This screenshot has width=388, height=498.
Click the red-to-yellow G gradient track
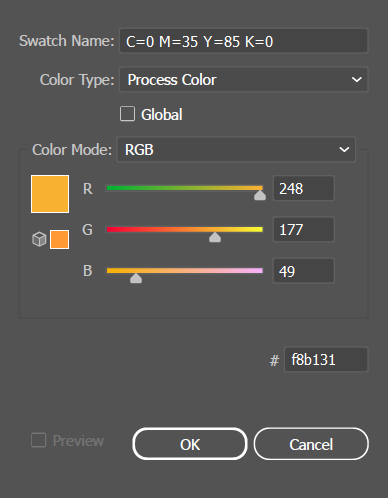[x=184, y=229]
